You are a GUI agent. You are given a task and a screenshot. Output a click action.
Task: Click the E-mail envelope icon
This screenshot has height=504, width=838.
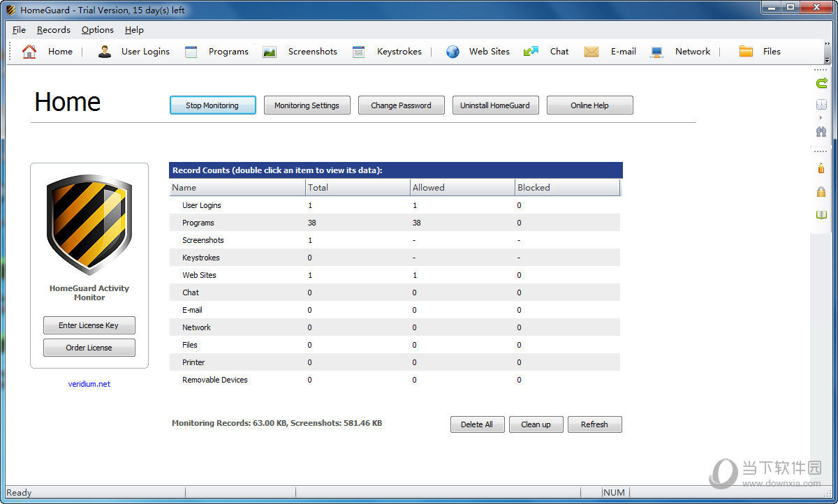click(591, 52)
